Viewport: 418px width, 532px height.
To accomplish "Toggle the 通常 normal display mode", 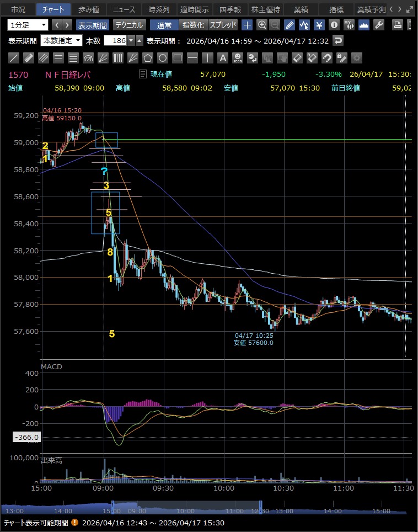I will (164, 25).
